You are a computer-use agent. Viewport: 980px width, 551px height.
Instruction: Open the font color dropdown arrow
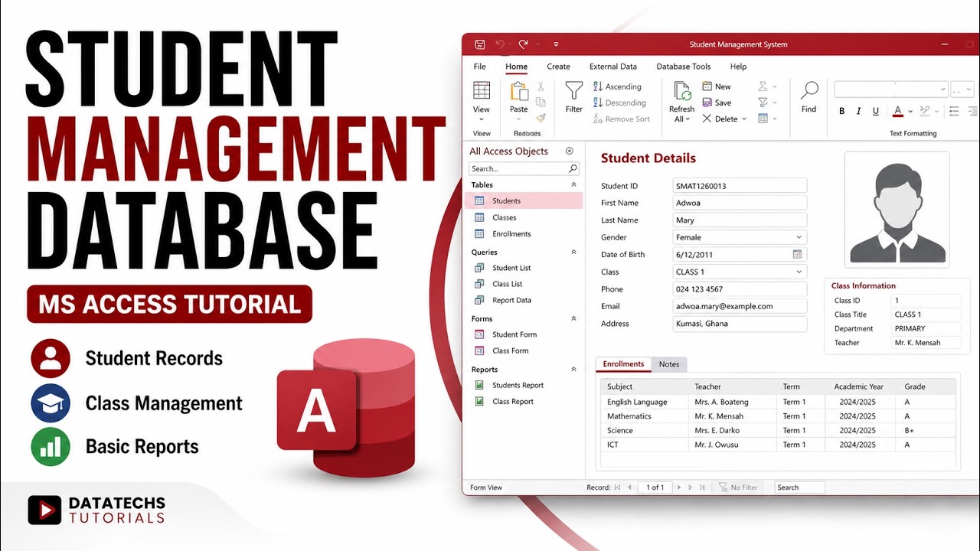click(910, 112)
